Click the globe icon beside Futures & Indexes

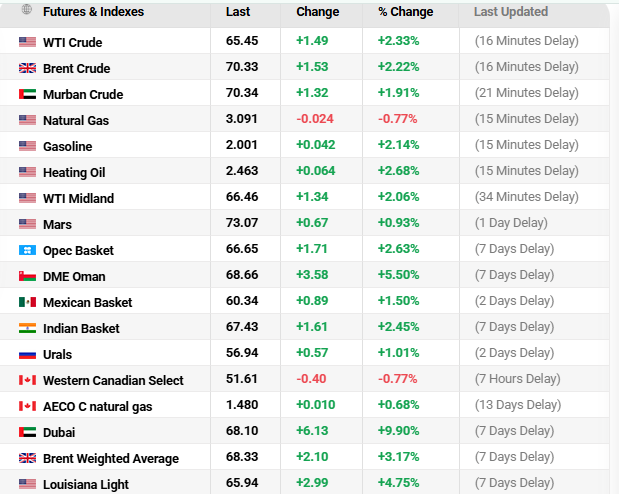26,9
